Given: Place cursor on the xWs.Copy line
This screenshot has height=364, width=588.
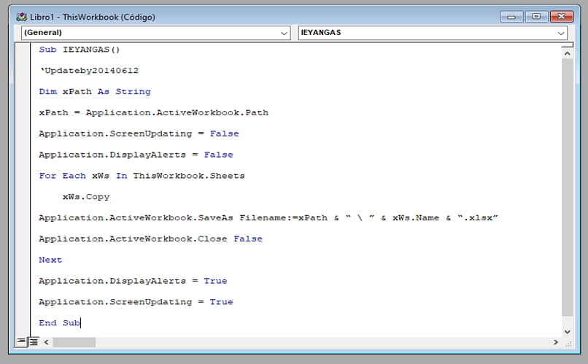Looking at the screenshot, I should (86, 197).
